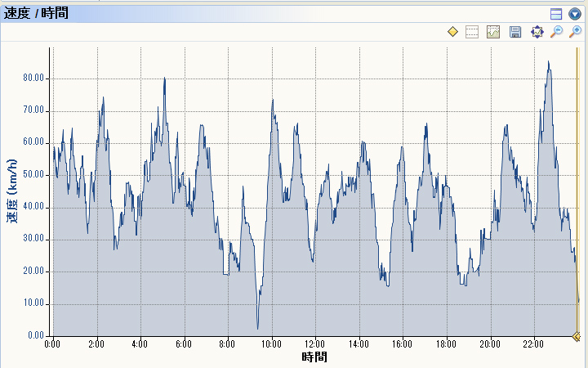Open the round blue dropdown arrow menu
This screenshot has height=368, width=588.
574,14
